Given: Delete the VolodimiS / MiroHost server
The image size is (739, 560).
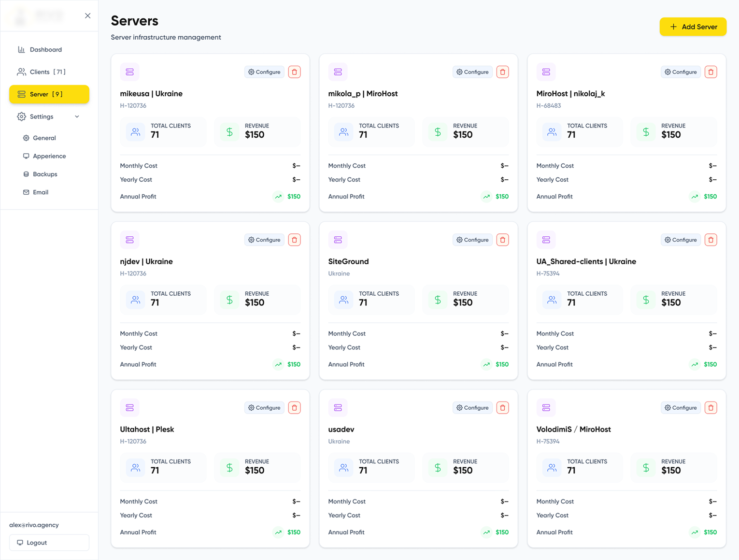Looking at the screenshot, I should coord(711,407).
